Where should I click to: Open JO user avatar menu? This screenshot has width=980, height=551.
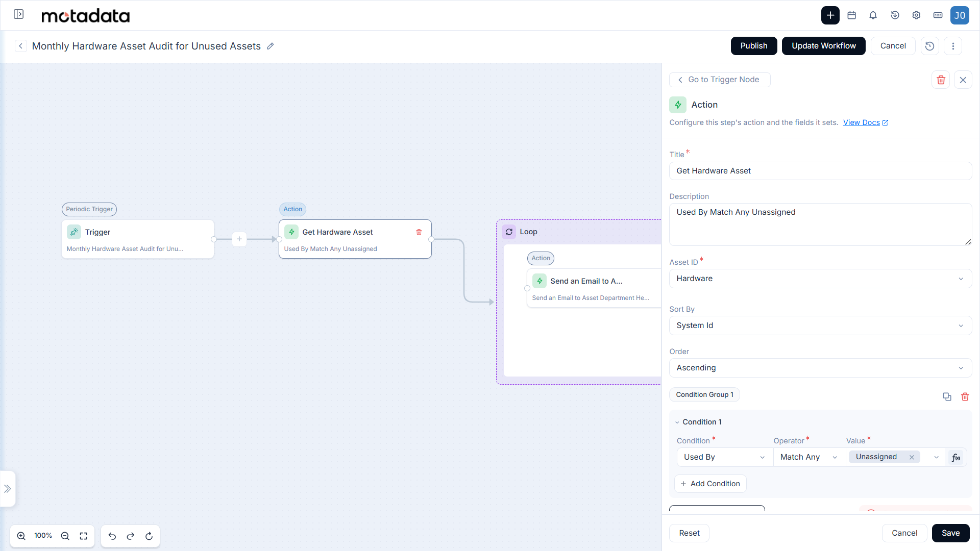tap(960, 15)
